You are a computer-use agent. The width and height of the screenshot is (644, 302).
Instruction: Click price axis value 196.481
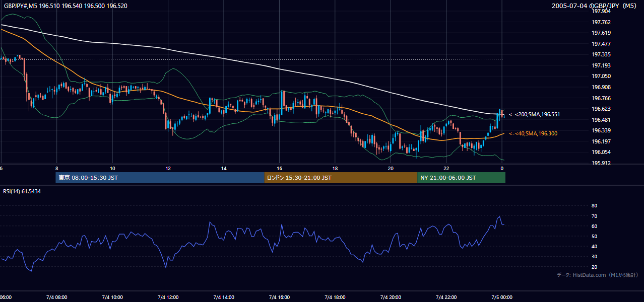tap(601, 120)
